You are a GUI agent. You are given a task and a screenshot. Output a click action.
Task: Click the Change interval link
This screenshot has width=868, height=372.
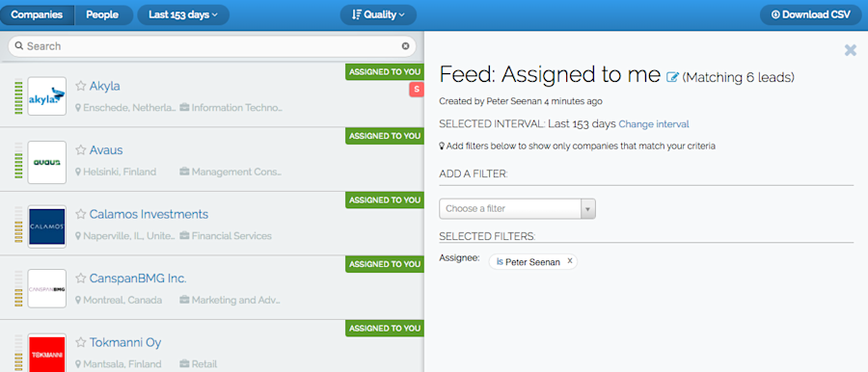654,124
